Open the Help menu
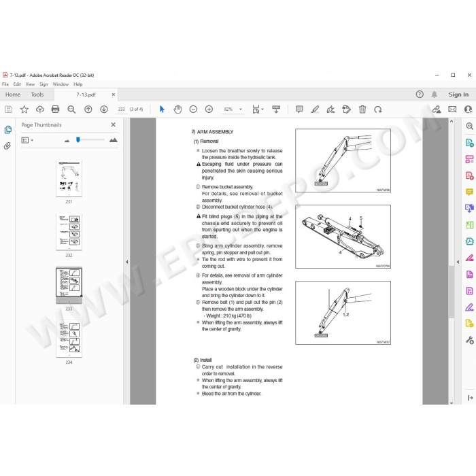This screenshot has width=476, height=476. tap(78, 84)
